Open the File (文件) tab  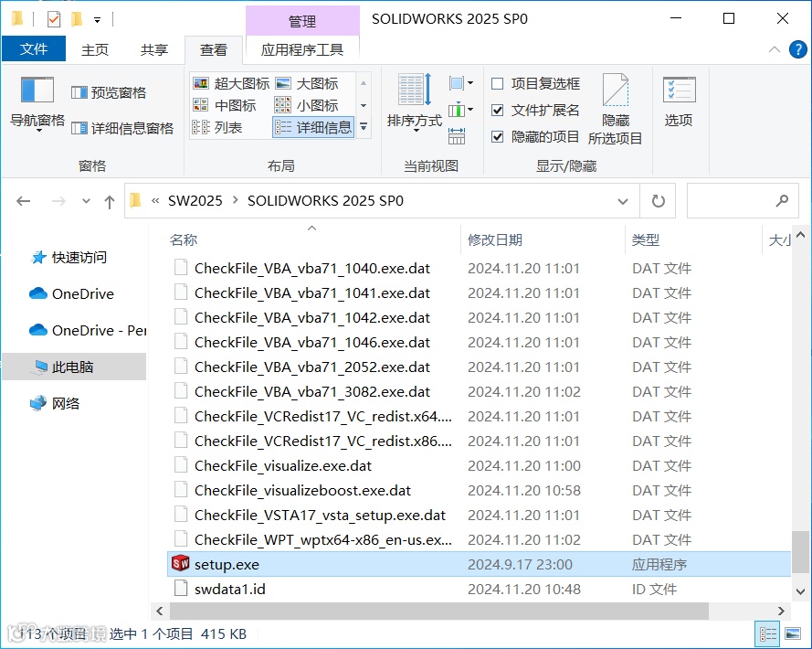pyautogui.click(x=34, y=48)
